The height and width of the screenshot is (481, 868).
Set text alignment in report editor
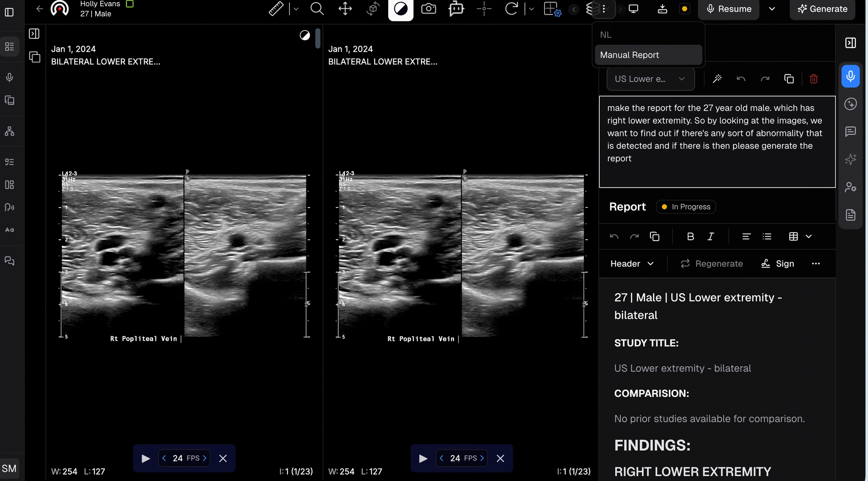click(746, 236)
